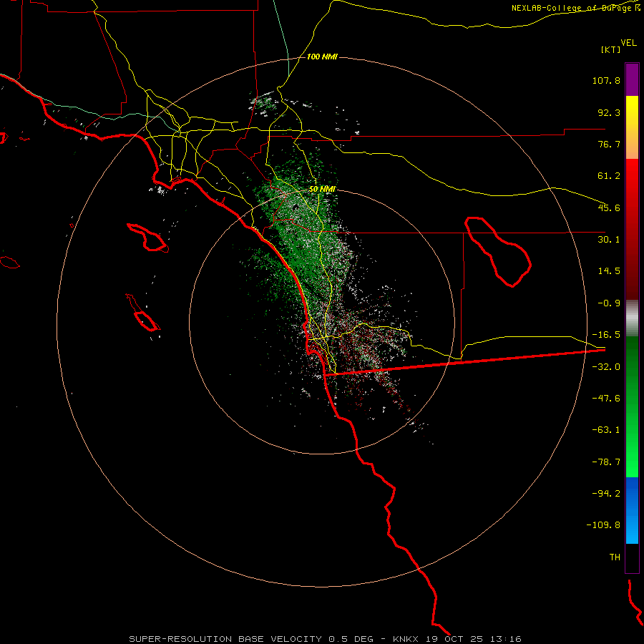Pick the purple segment of velocity scale
The height and width of the screenshot is (644, 644).
(x=632, y=79)
